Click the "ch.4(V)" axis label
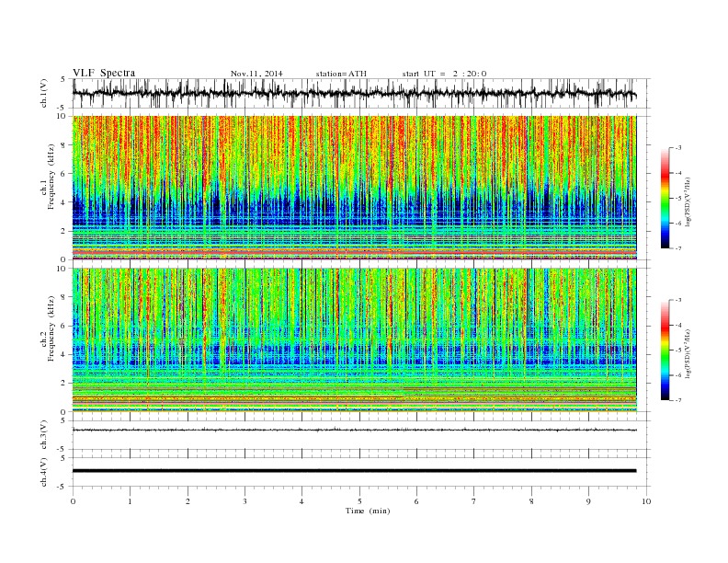 pyautogui.click(x=44, y=472)
